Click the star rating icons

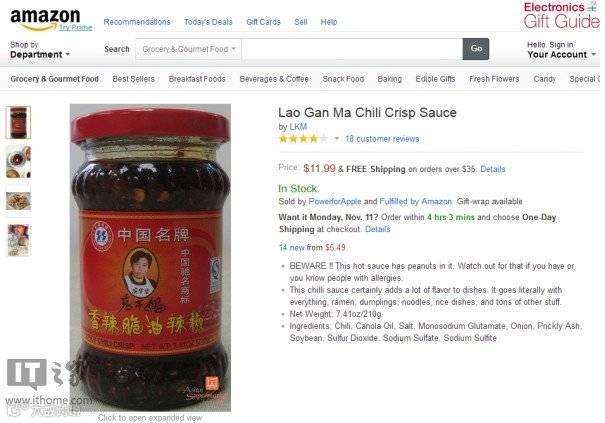point(303,139)
